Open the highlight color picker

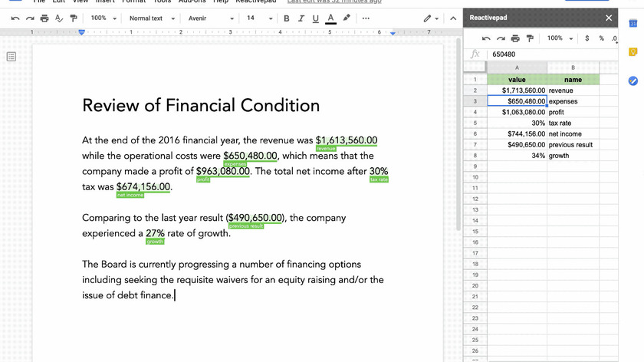[347, 18]
